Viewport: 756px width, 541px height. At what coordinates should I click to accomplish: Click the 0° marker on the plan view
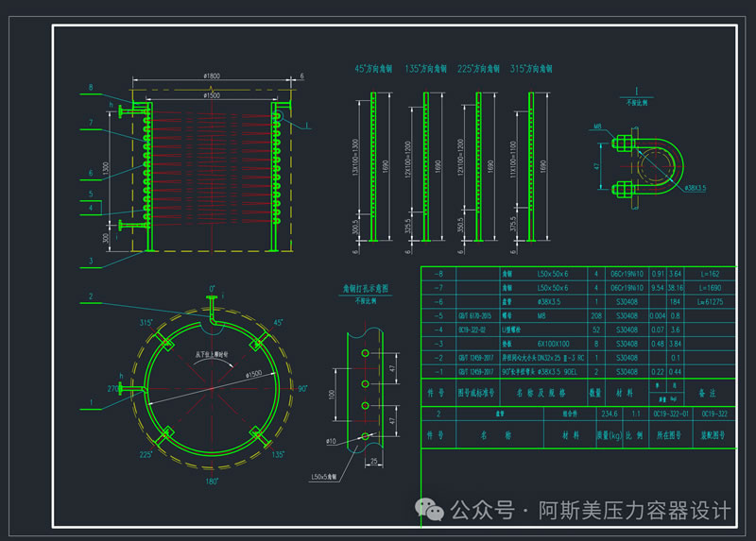click(x=213, y=288)
